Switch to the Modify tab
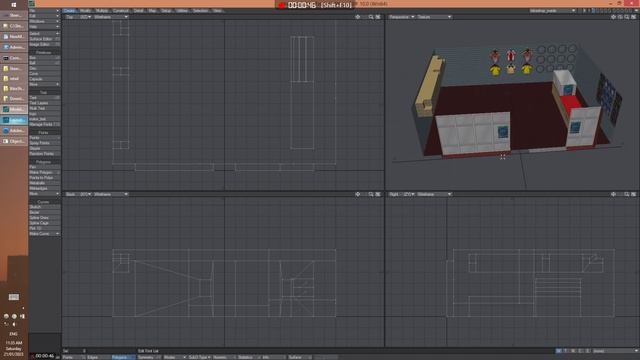640x360 pixels. (85, 11)
